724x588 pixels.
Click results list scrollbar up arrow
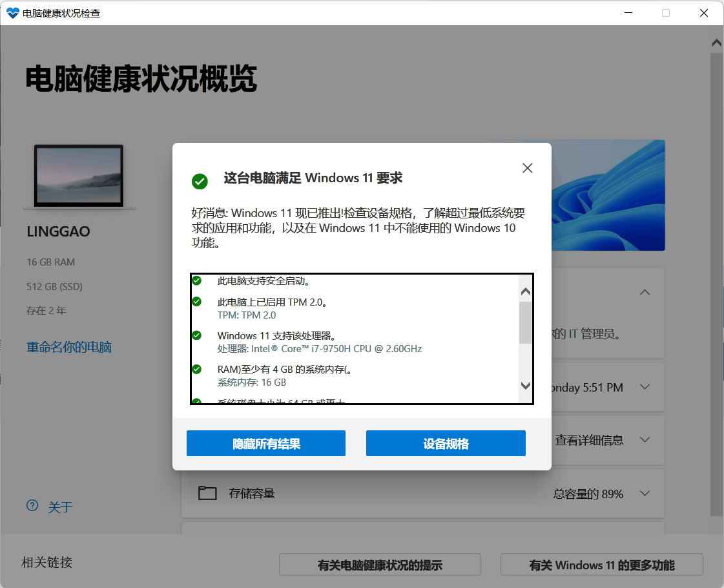tap(526, 291)
